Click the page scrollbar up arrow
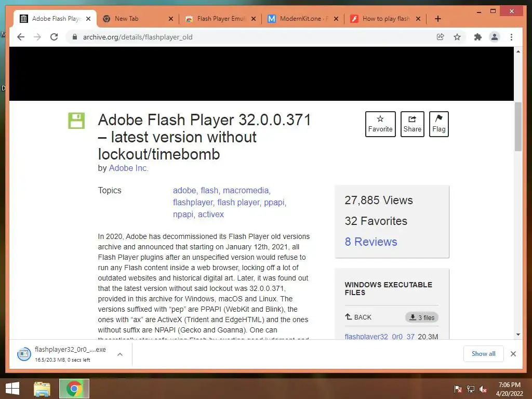 [518, 51]
